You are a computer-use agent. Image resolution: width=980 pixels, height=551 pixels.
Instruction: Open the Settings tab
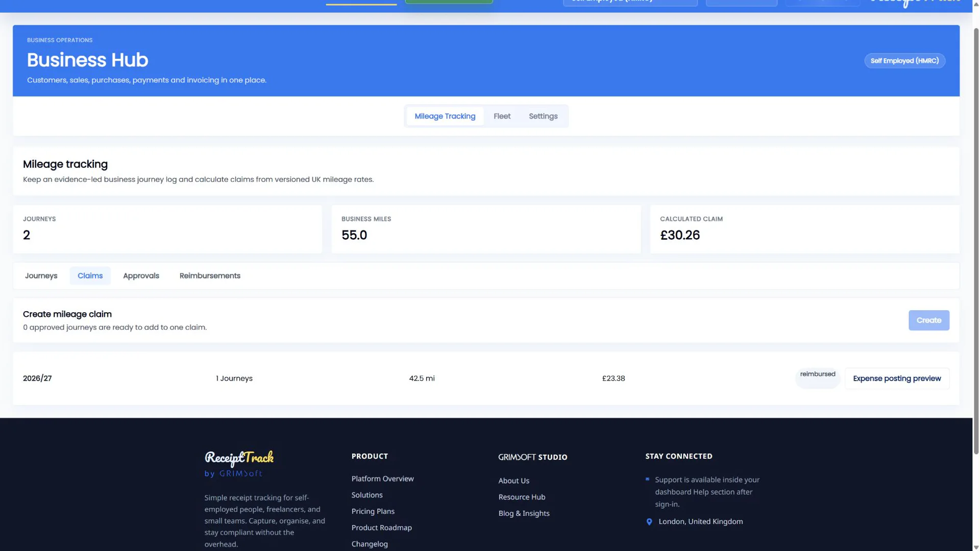pos(543,116)
